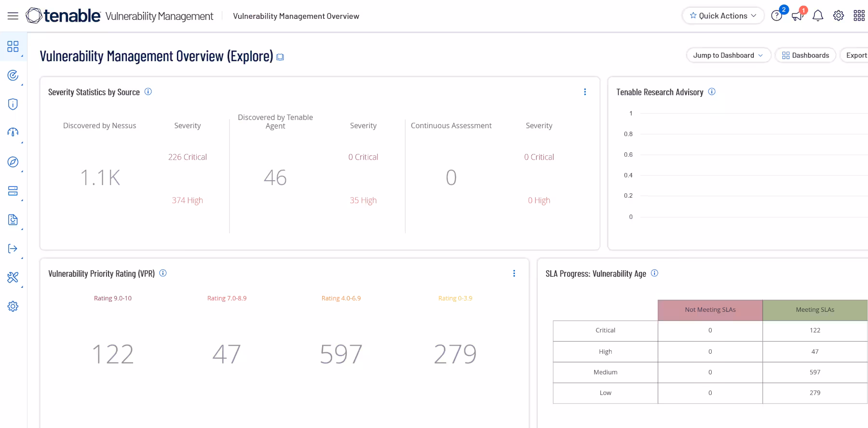
Task: Click the Continuous Assessment label
Action: [x=451, y=126]
